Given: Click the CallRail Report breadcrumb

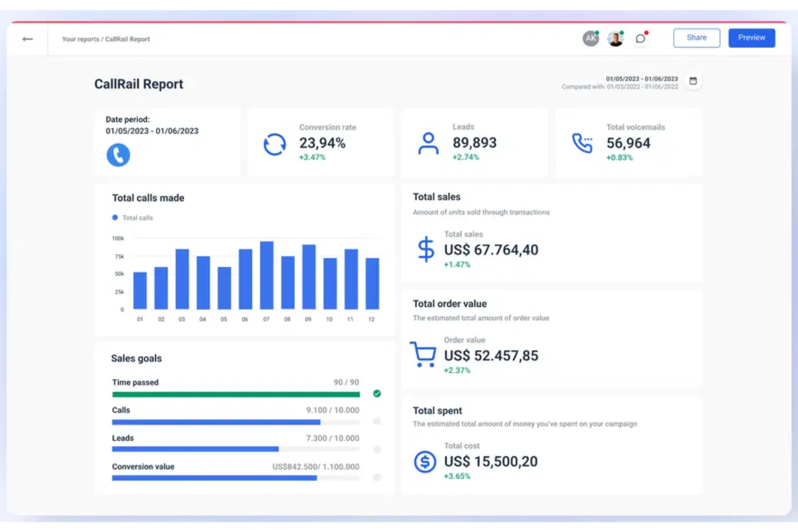Looking at the screenshot, I should [x=127, y=39].
